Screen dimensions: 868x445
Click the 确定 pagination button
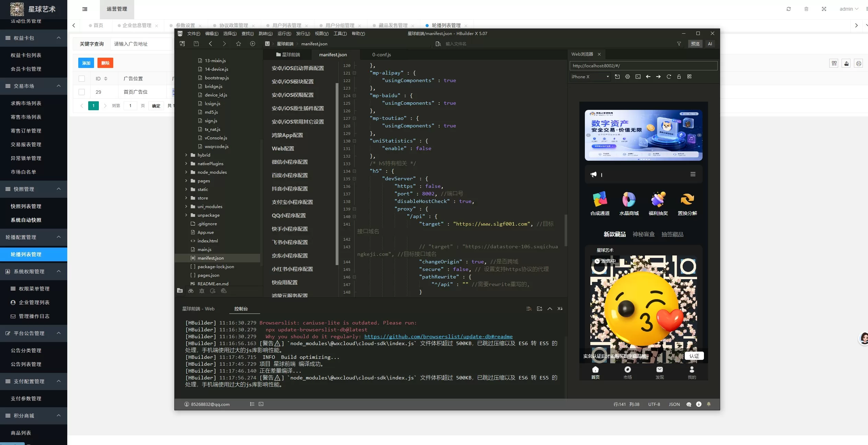[x=156, y=106]
